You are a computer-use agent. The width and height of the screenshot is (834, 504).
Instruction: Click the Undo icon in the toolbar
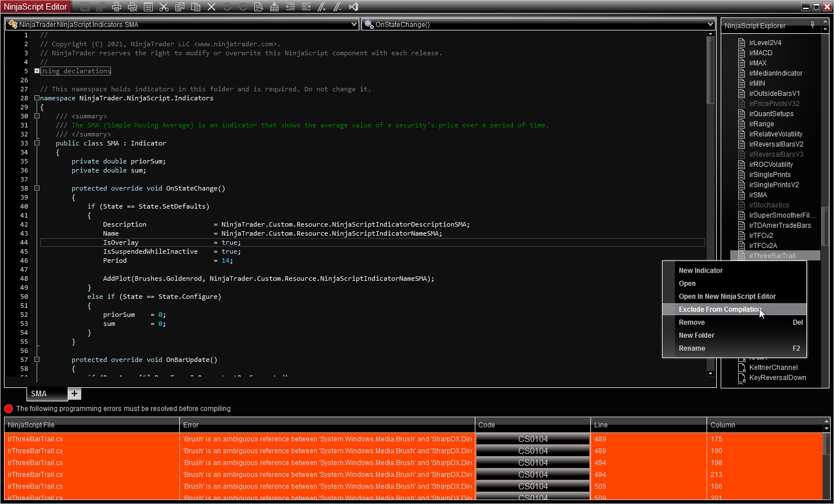pyautogui.click(x=227, y=7)
